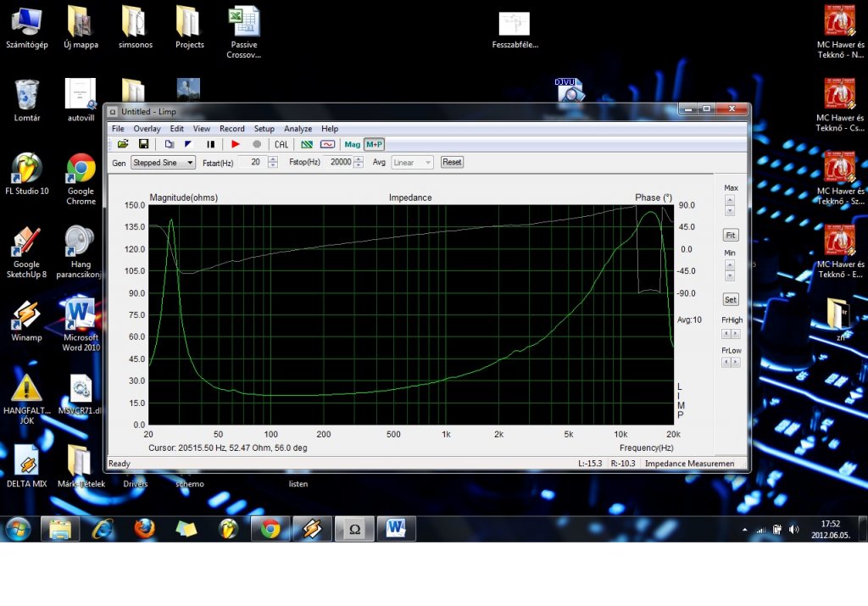Viewport: 868px width, 606px height.
Task: Select Google SketchUp 8 desktop icon
Action: point(26,253)
